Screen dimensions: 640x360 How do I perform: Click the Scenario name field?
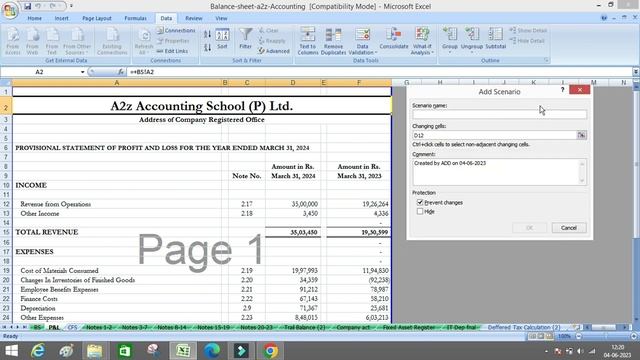click(x=500, y=115)
